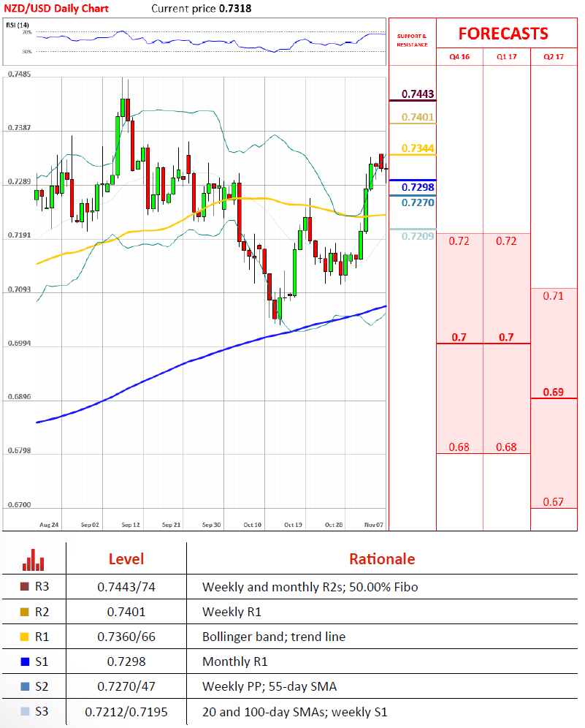Click rationale '20 and 100-day SMAs; weekly S1'
The width and height of the screenshot is (585, 728).
[294, 712]
